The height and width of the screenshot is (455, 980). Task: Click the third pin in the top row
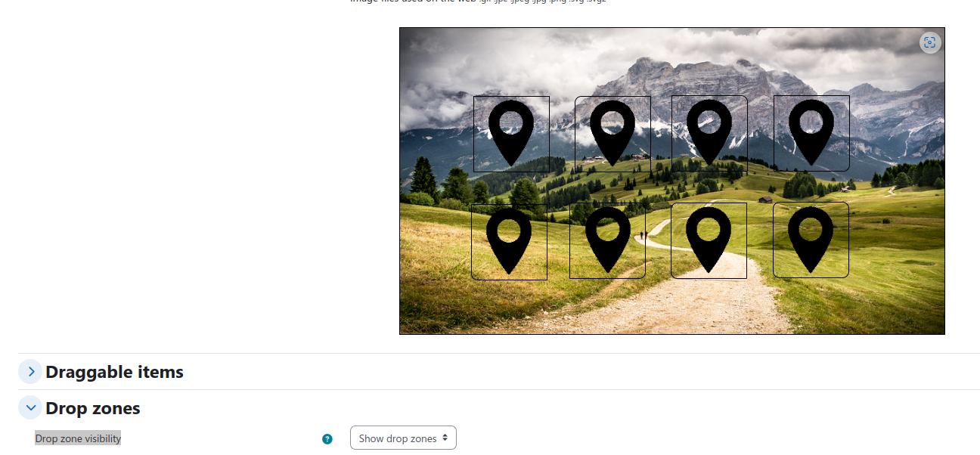click(709, 133)
